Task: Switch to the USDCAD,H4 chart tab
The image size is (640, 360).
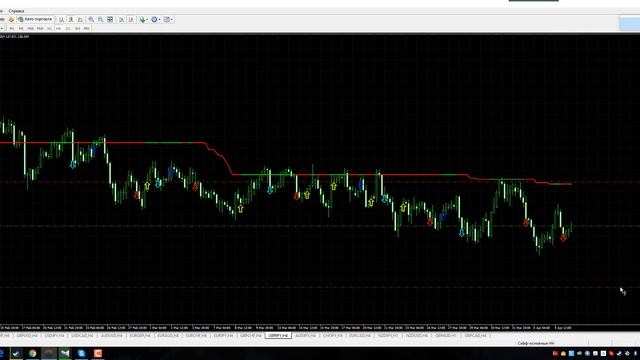Action: (82, 336)
